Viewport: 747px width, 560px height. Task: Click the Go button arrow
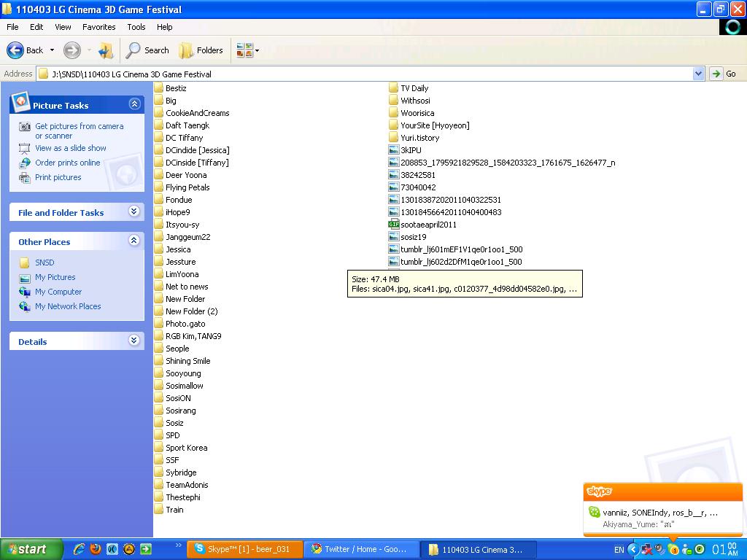(x=716, y=74)
